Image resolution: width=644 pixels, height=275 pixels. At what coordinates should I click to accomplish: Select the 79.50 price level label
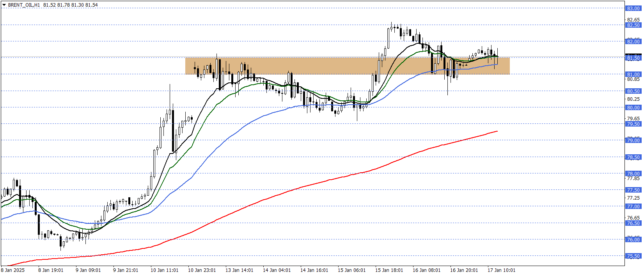click(x=633, y=124)
